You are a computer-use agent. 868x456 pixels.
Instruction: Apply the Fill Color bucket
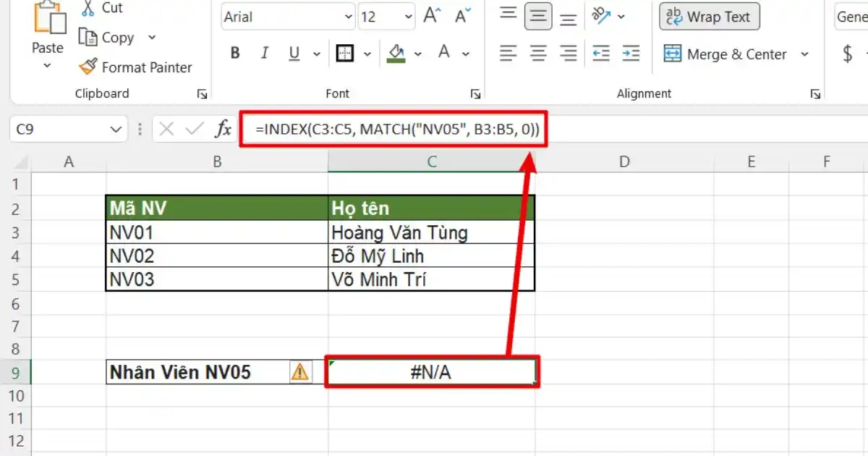[x=396, y=53]
